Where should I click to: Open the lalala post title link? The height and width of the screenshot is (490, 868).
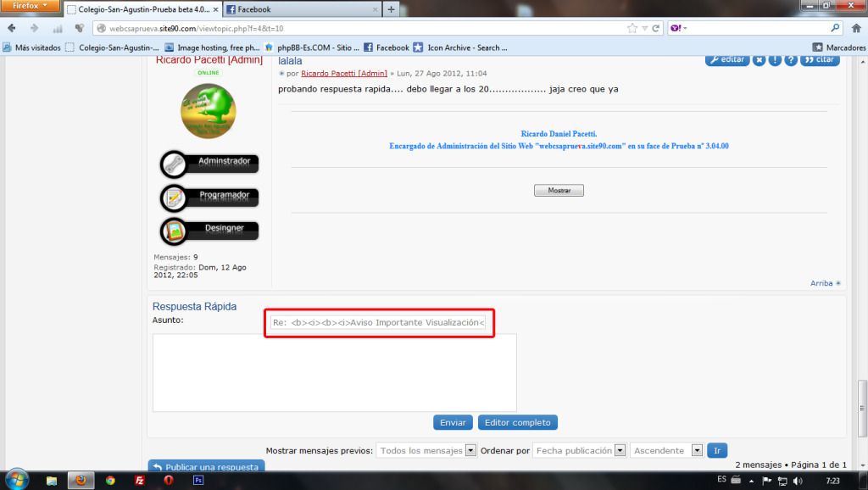pyautogui.click(x=290, y=61)
